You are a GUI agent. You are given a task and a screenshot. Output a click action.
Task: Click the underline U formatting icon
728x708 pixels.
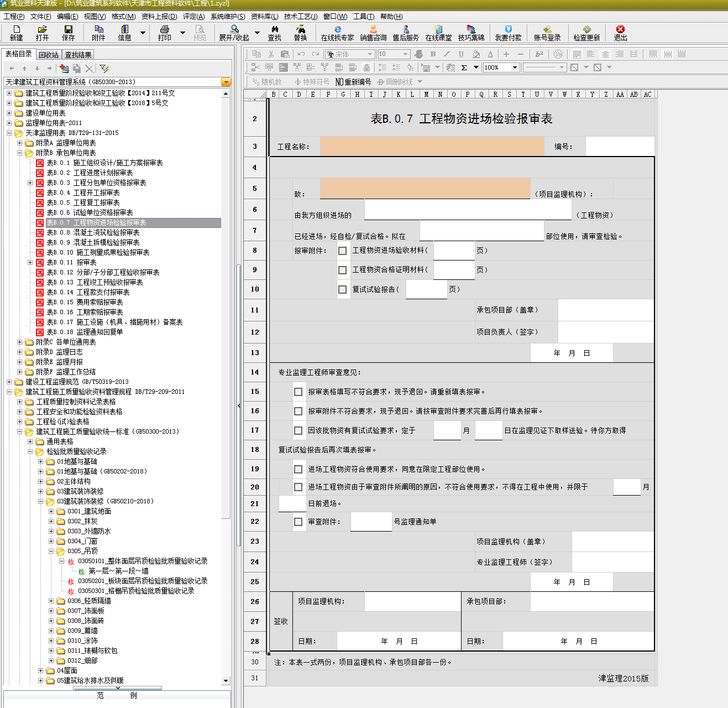coord(461,54)
